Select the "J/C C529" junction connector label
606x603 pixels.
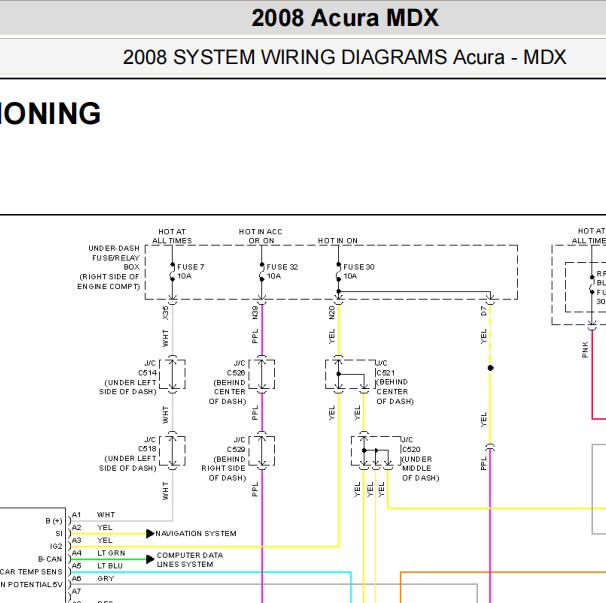click(236, 445)
